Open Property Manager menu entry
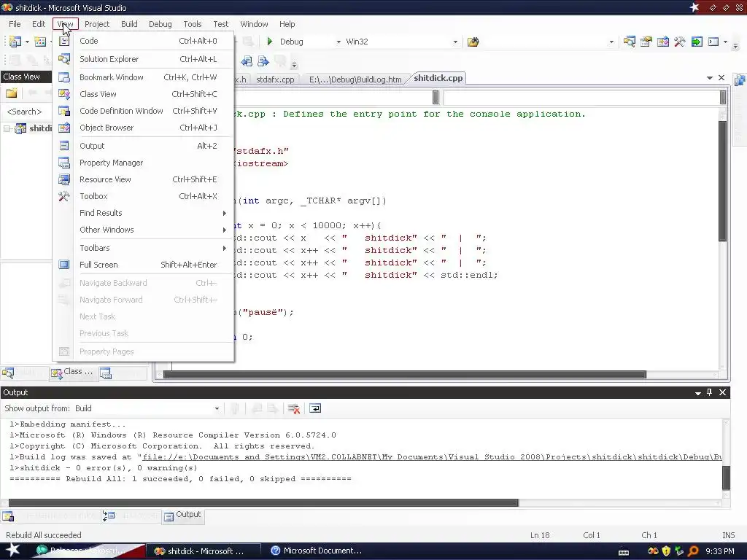This screenshot has height=560, width=747. [x=144, y=163]
